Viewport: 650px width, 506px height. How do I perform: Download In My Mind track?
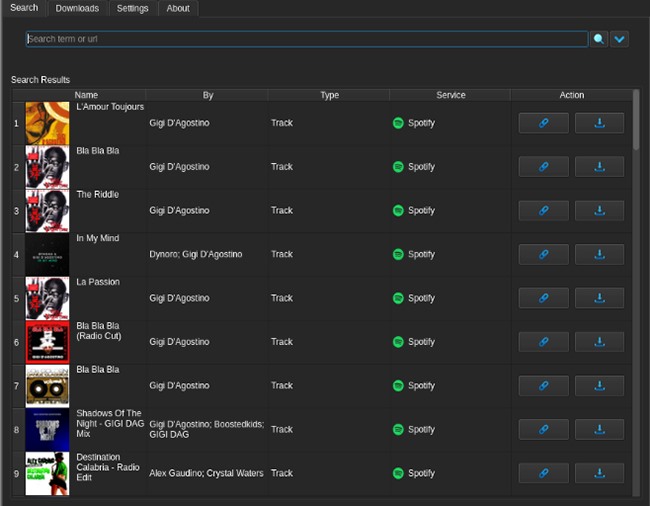coord(599,254)
